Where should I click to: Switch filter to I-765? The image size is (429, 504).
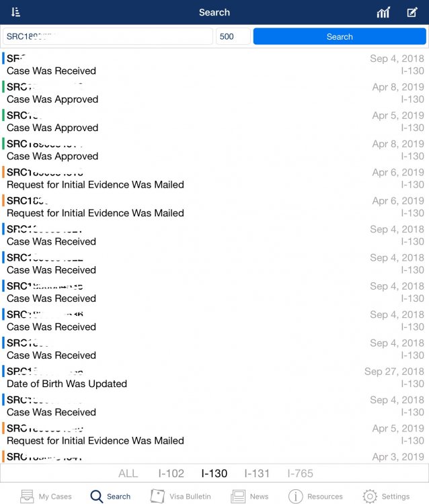click(x=300, y=473)
